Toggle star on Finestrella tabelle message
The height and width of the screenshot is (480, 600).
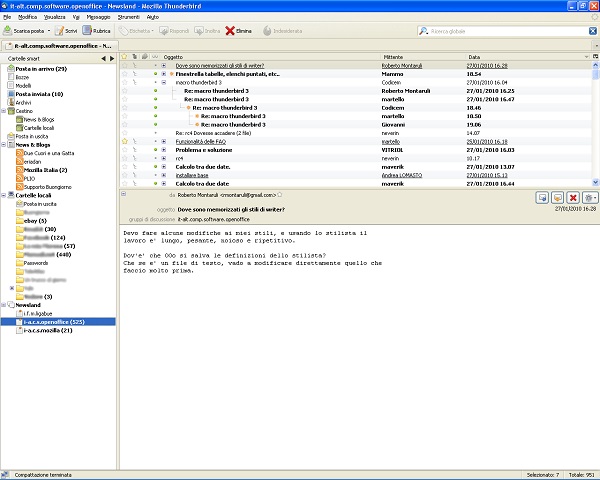pos(125,74)
